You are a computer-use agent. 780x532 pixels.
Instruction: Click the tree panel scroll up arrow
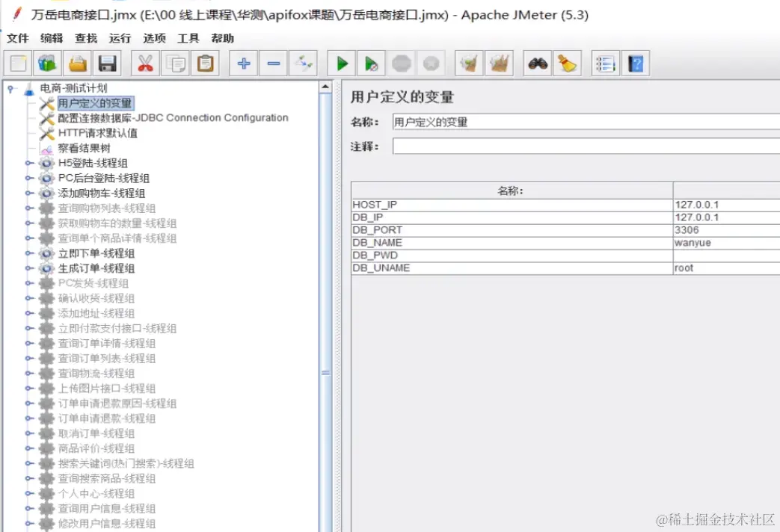coord(325,87)
